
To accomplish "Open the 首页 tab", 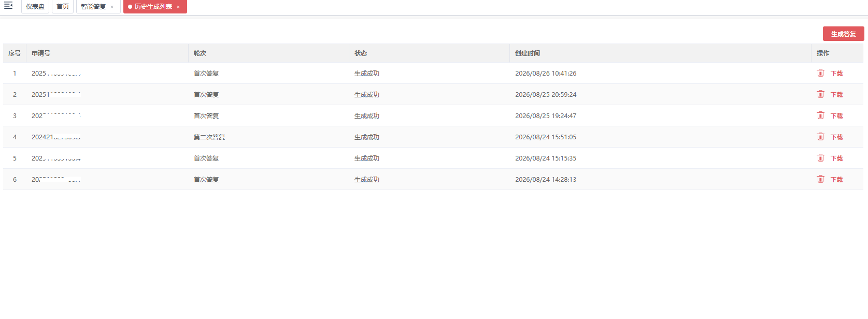I will click(x=63, y=7).
